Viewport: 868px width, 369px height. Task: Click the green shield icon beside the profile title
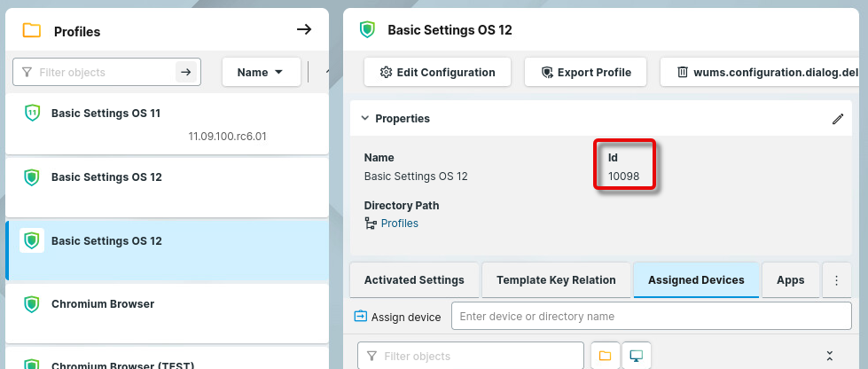[x=367, y=30]
